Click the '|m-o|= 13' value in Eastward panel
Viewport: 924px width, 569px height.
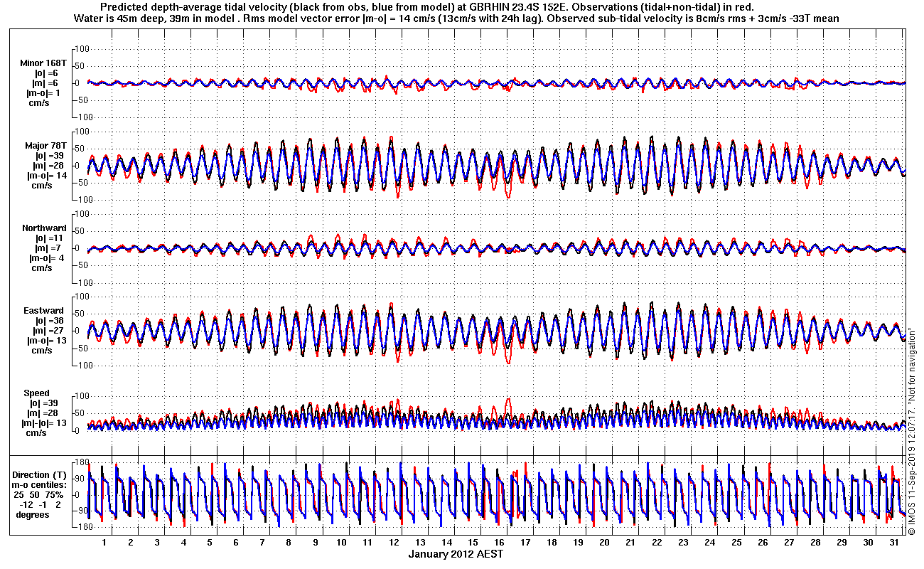click(47, 341)
